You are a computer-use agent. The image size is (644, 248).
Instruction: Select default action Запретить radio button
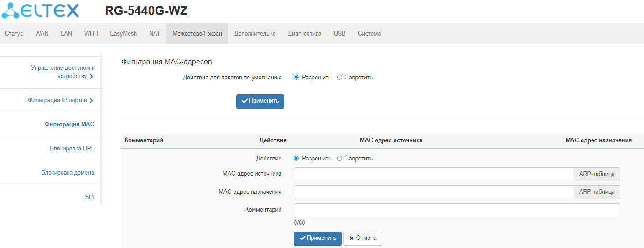[339, 77]
